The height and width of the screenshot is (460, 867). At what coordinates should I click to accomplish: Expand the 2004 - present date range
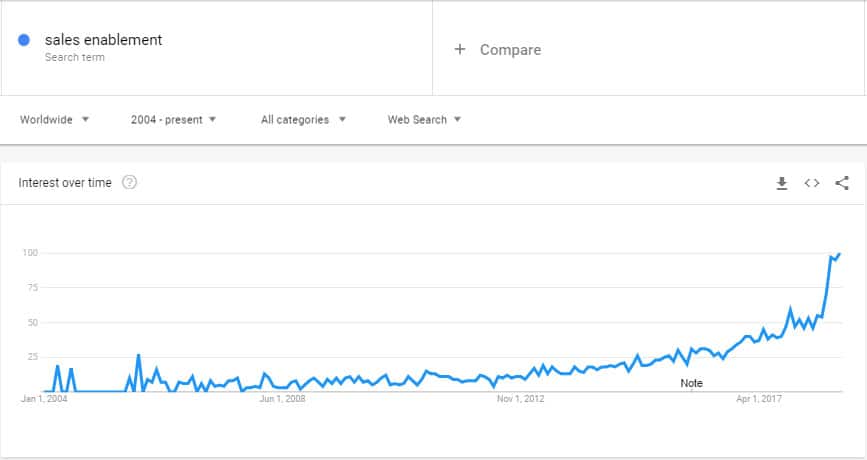pyautogui.click(x=173, y=120)
